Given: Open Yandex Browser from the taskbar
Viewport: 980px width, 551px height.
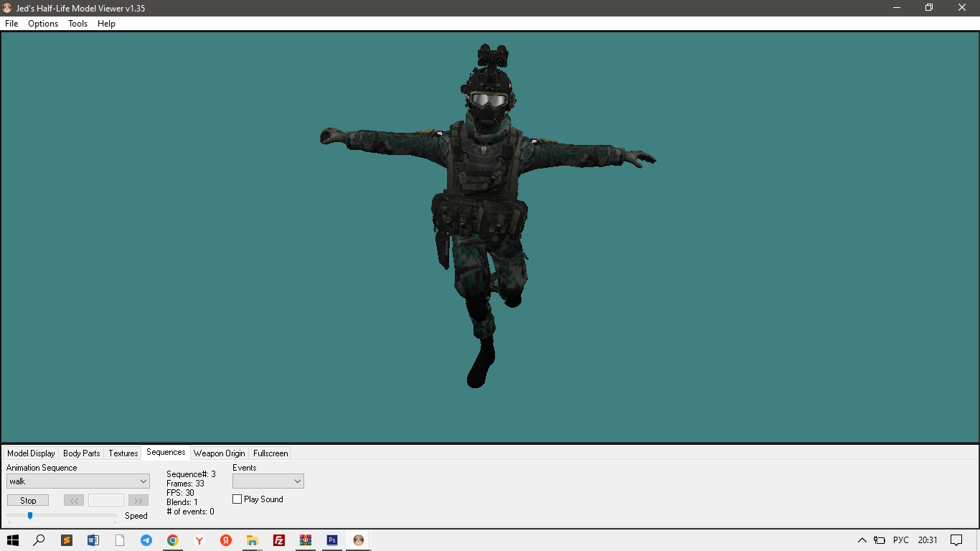Looking at the screenshot, I should point(199,540).
